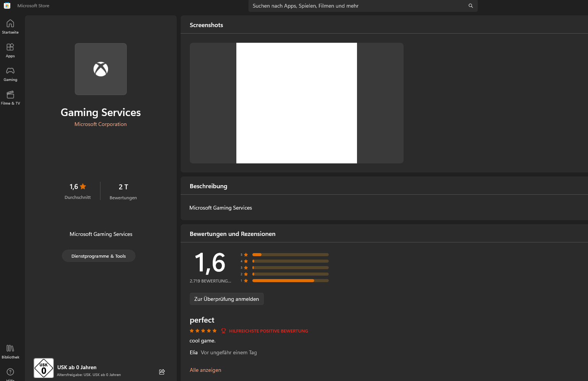Click reviewer name Elia
This screenshot has width=588, height=381.
point(194,352)
